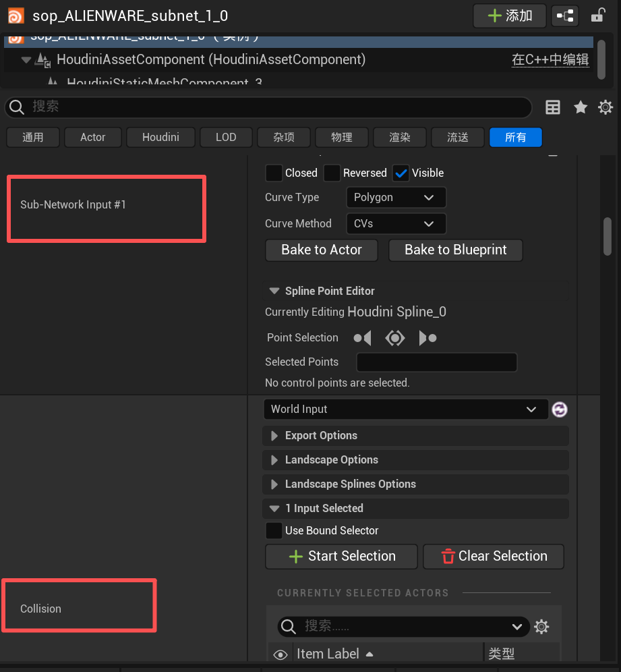The width and height of the screenshot is (621, 672).
Task: Select the sop_ALIENWARE_subnet_1_0 instance row
Action: click(299, 41)
